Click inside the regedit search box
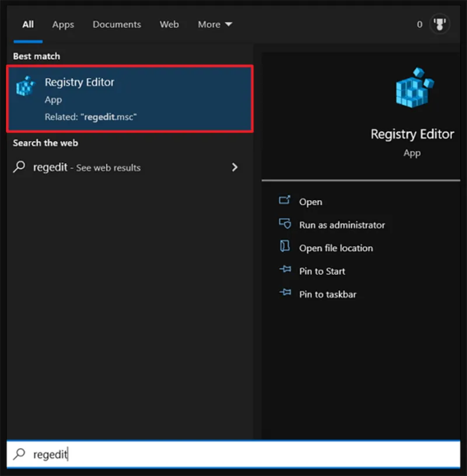This screenshot has height=476, width=467. tap(233, 454)
